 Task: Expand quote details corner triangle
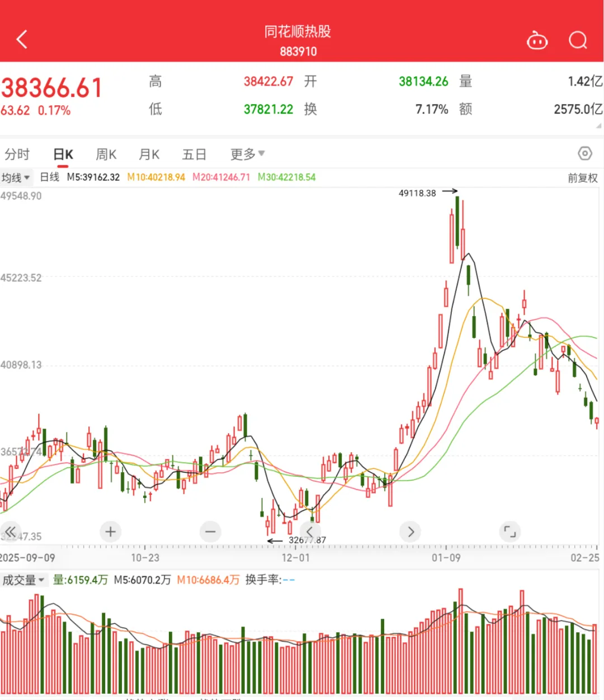pyautogui.click(x=598, y=126)
